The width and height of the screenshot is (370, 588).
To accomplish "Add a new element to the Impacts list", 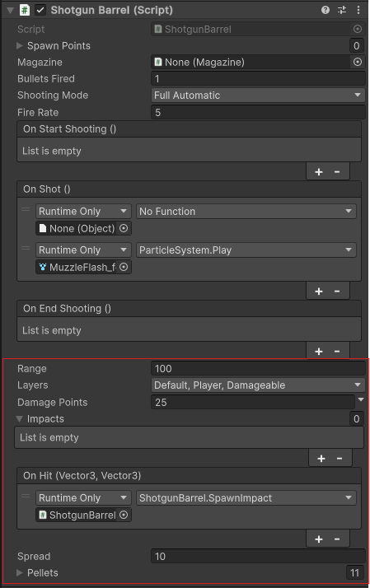I will [321, 458].
